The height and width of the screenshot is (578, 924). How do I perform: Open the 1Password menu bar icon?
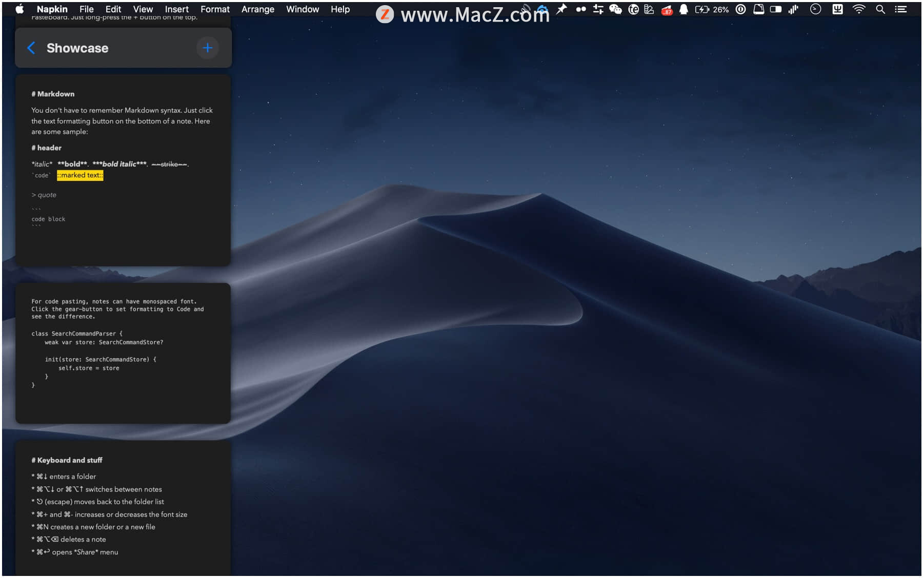740,9
